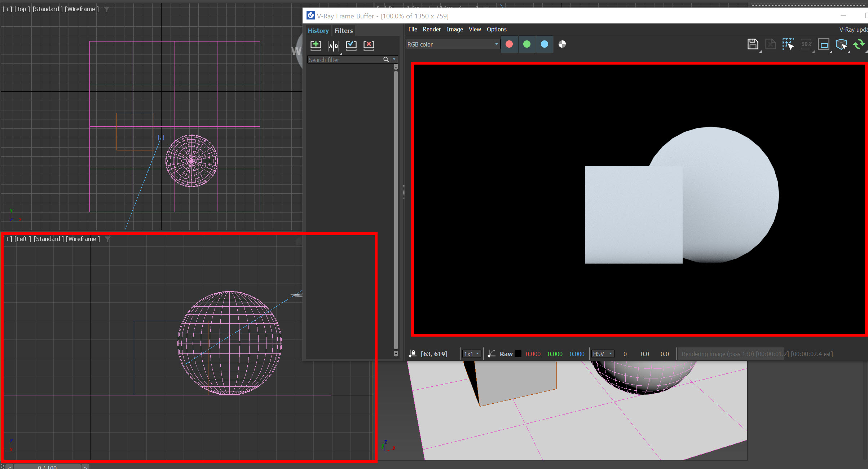Viewport: 868px width, 469px height.
Task: Click the [Wireframe] label in Top viewport
Action: coord(81,9)
